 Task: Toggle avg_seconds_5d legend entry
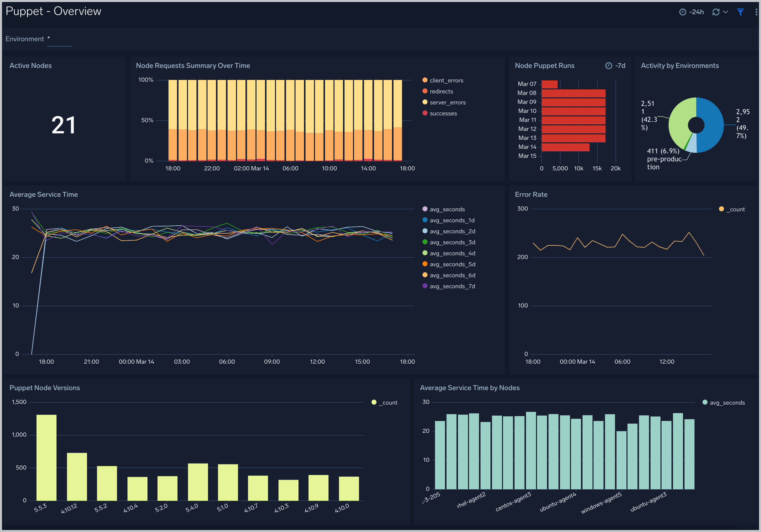449,264
